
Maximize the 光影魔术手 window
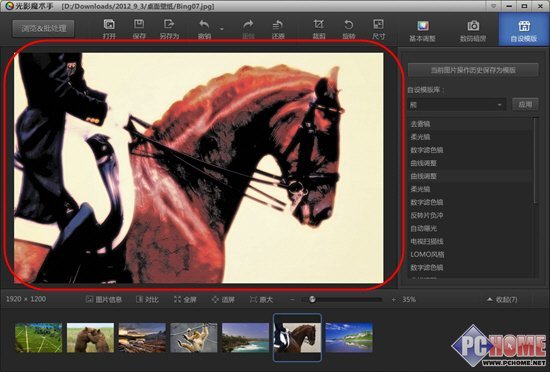click(524, 6)
